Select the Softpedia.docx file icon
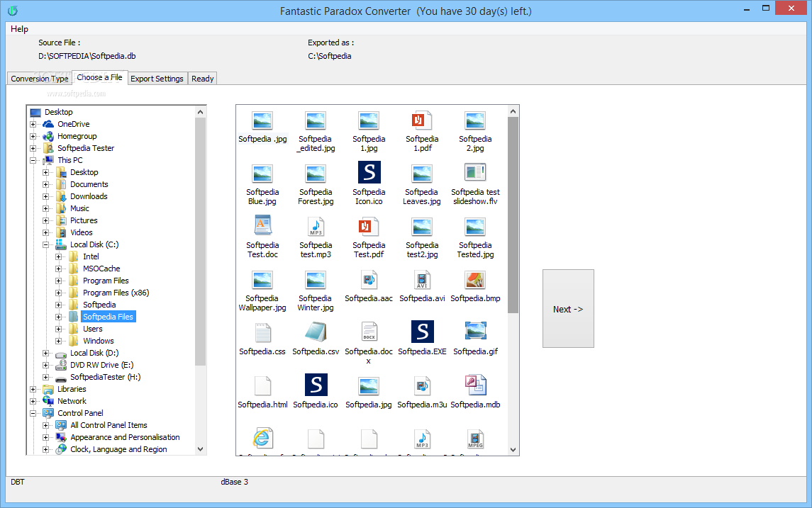 tap(369, 332)
